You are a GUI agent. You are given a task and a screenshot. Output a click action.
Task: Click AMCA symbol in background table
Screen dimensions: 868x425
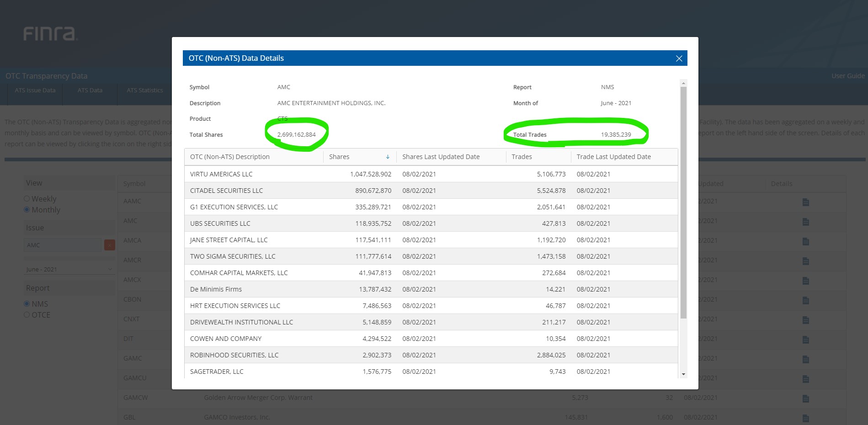132,240
